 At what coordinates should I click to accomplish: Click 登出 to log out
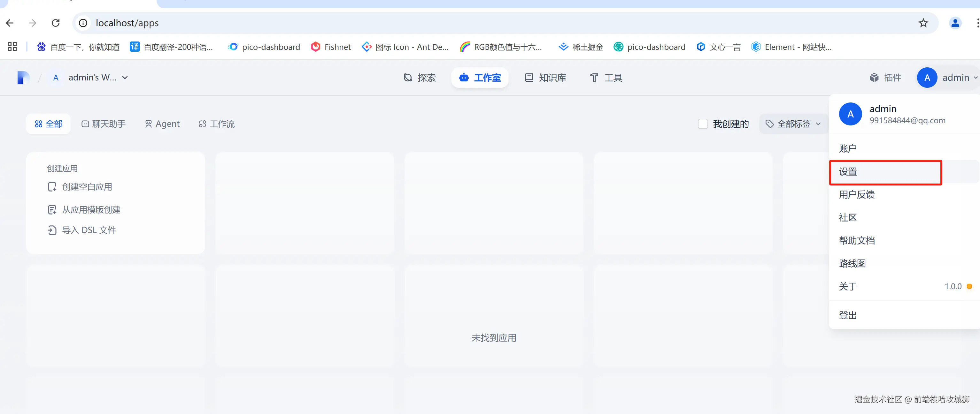(848, 315)
